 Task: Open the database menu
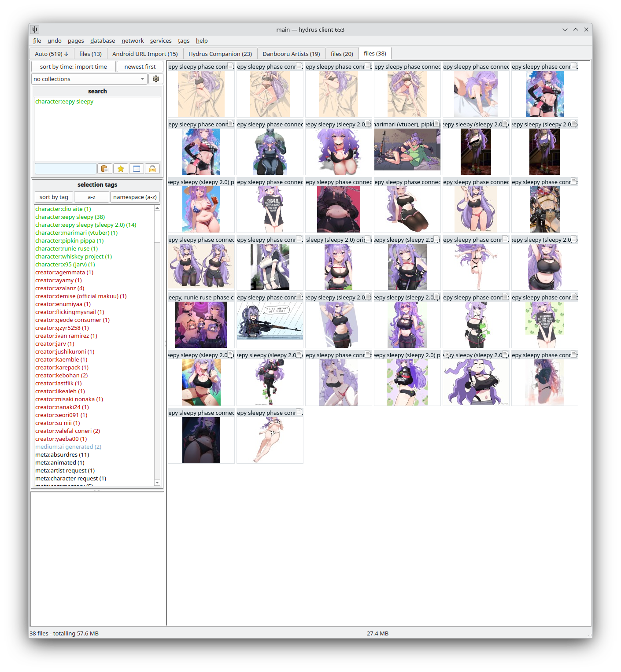[x=103, y=41]
